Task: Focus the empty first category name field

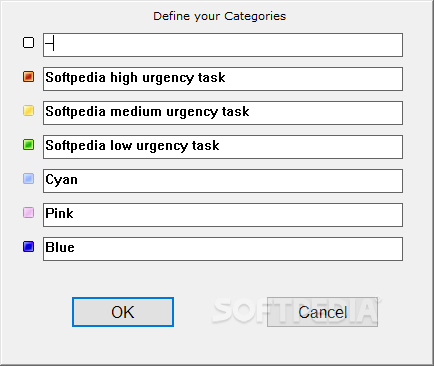Action: 223,45
